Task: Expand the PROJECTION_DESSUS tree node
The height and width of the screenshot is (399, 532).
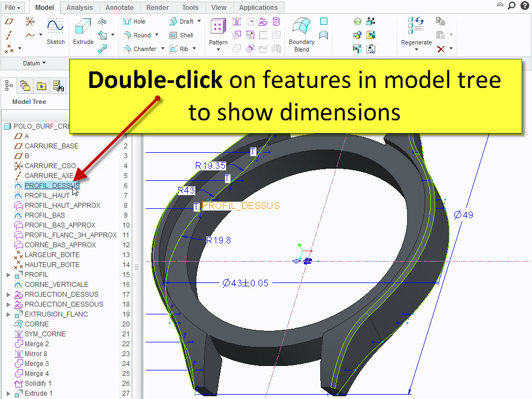Action: coord(8,295)
